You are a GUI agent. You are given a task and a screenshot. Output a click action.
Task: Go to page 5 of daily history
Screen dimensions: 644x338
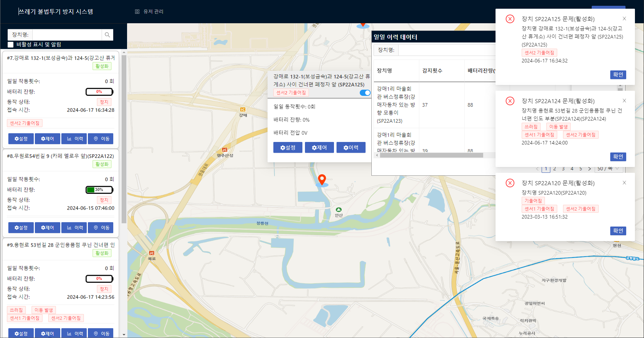click(x=581, y=169)
